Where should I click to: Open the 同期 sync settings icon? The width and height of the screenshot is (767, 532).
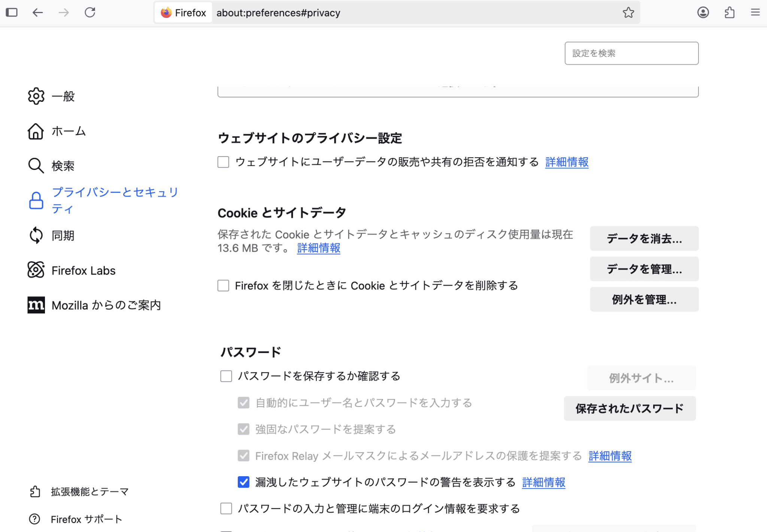point(36,235)
